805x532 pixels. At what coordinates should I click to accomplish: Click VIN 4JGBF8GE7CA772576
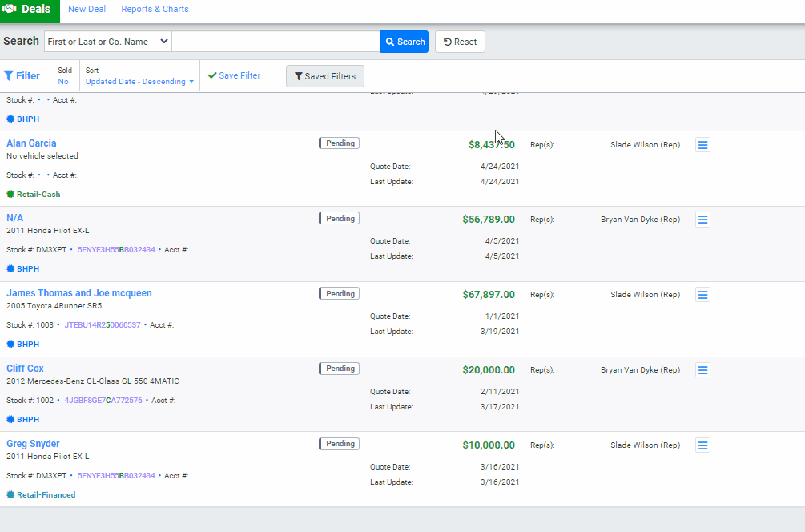[x=103, y=400]
